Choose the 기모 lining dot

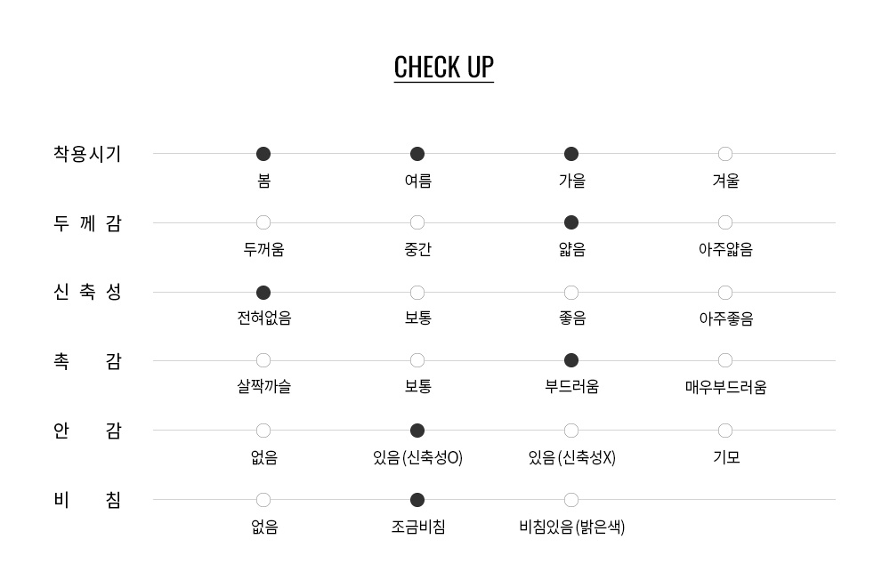[x=724, y=431]
